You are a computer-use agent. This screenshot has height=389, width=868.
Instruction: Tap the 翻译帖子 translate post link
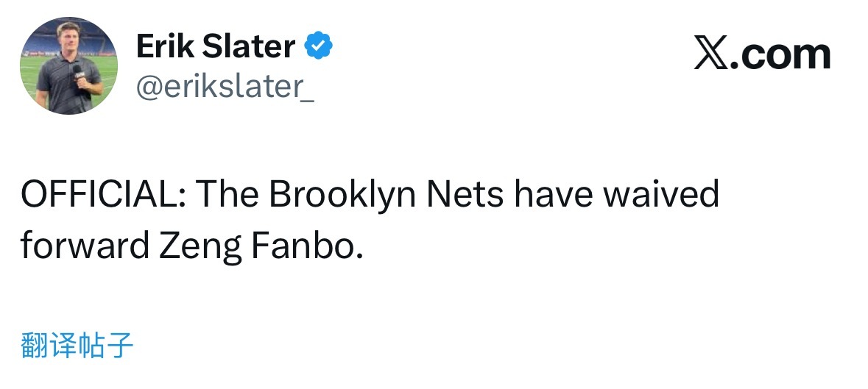[77, 344]
